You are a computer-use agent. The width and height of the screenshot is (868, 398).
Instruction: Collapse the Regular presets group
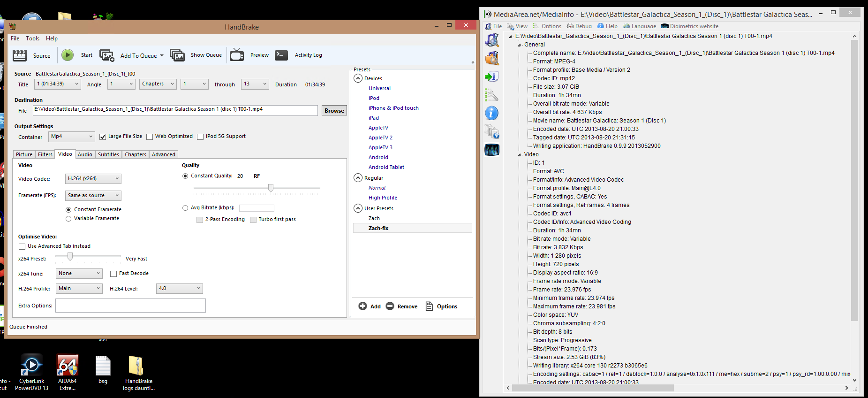[358, 178]
